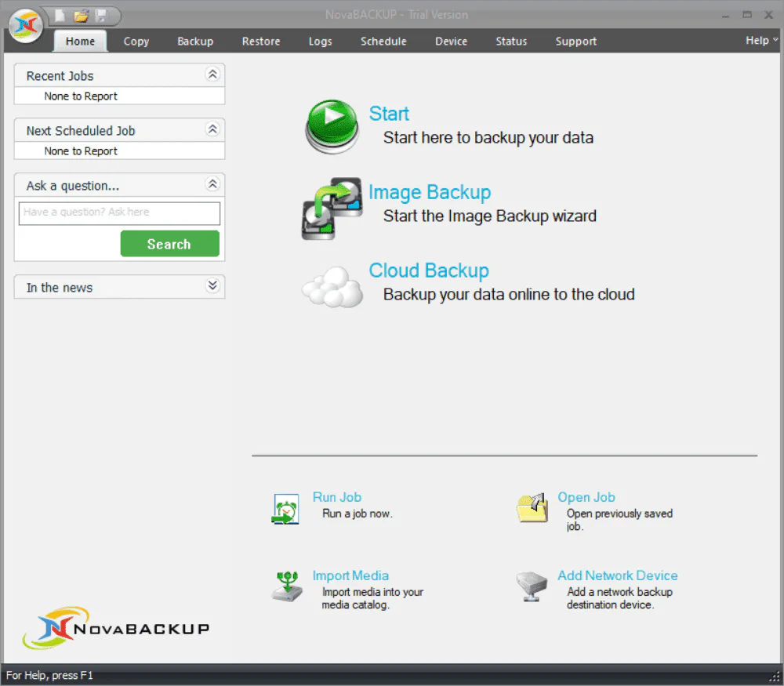The height and width of the screenshot is (686, 784).
Task: Maximize the NovaBACKUP window
Action: (747, 15)
